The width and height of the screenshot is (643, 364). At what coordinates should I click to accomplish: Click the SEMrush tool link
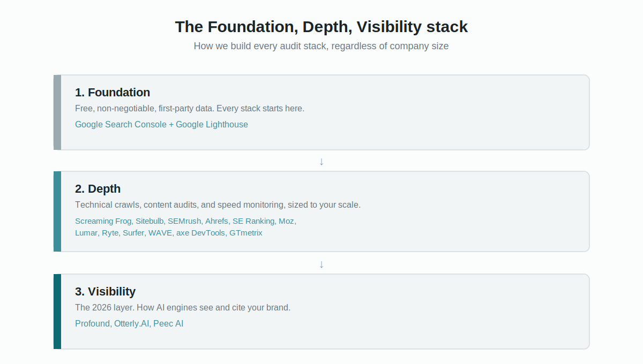pos(184,221)
